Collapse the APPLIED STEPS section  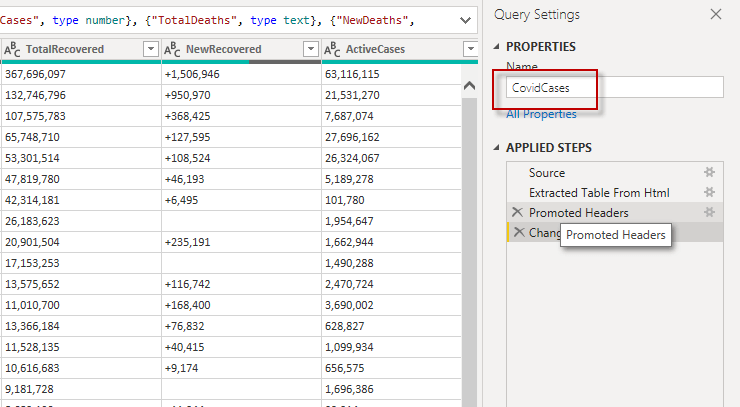(496, 148)
